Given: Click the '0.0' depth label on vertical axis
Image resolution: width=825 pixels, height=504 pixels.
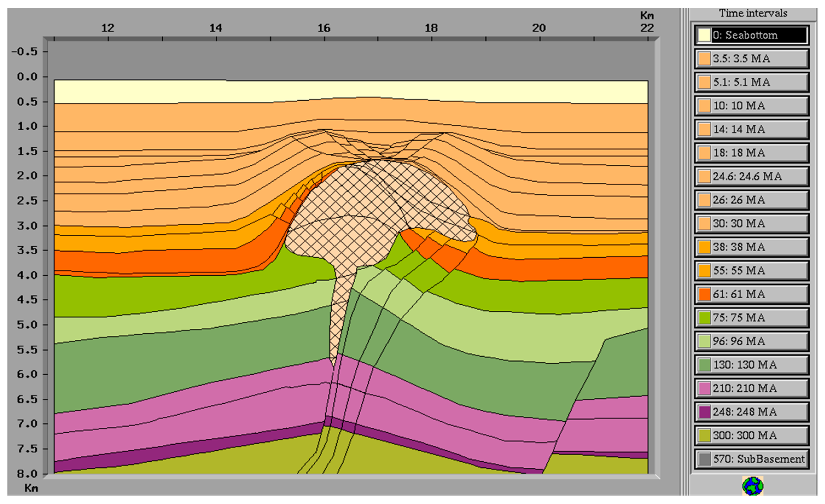Looking at the screenshot, I should click(27, 77).
